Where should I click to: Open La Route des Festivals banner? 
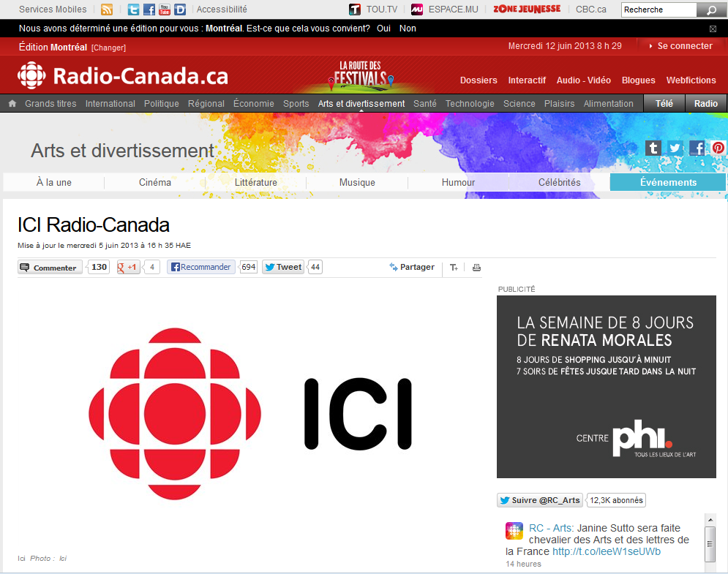361,75
